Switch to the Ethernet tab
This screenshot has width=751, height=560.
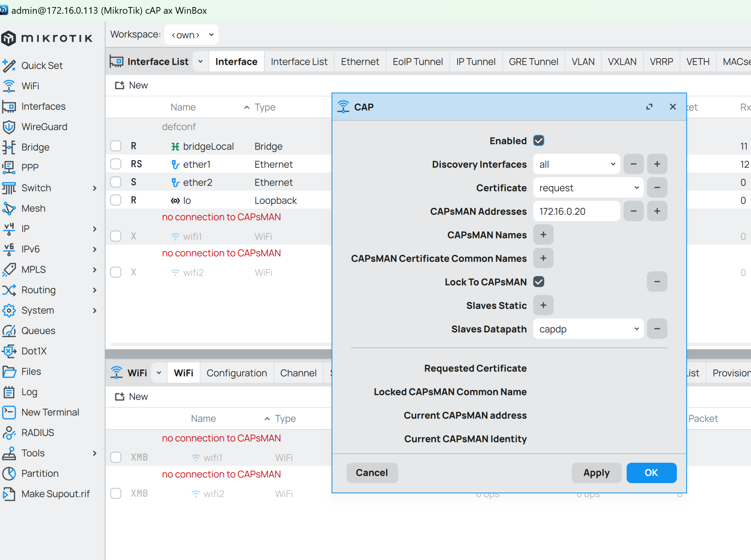pos(360,62)
